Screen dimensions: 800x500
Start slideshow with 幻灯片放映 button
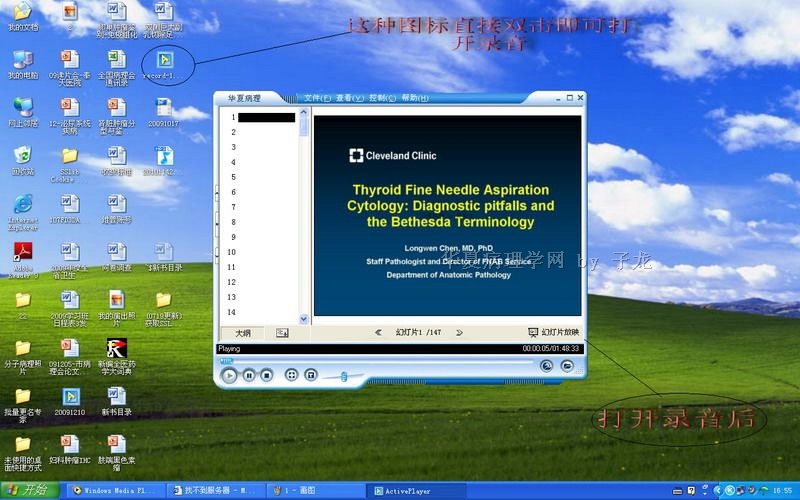[553, 333]
